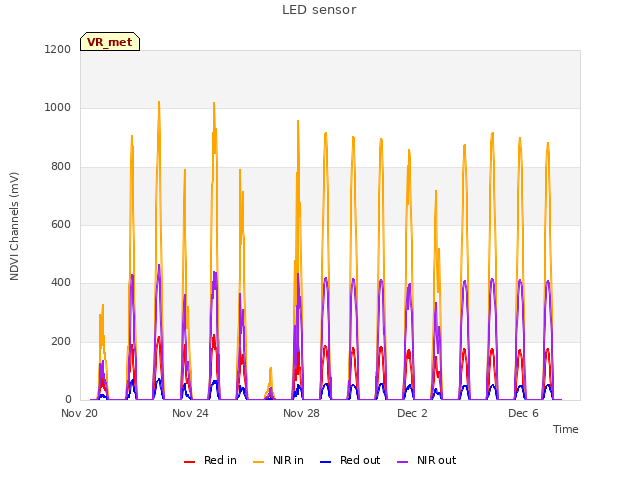Viewport: 640px width, 480px height.
Task: Click the 800 y-axis label
Action: [x=61, y=166]
